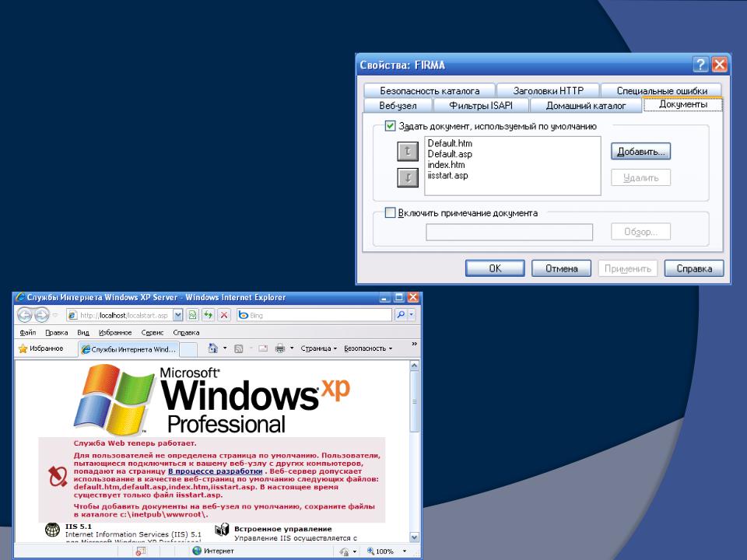Click the Windows XP flag logo on the page
The image size is (747, 560).
[x=114, y=399]
